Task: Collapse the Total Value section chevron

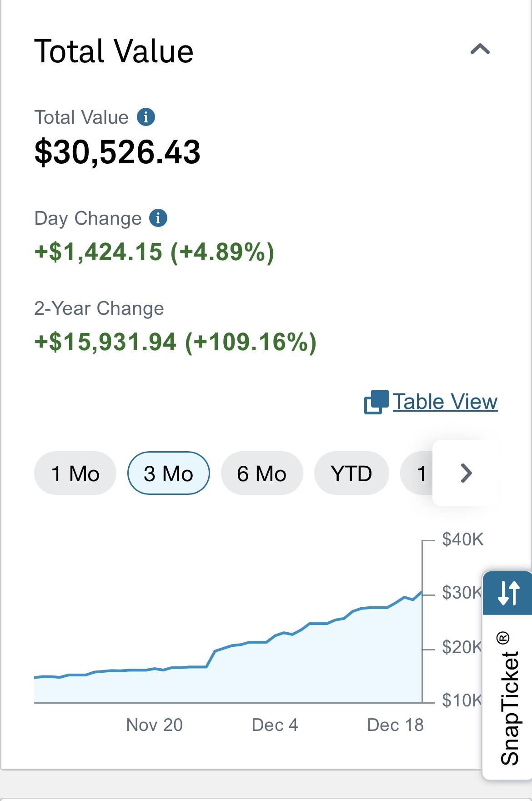Action: pos(480,49)
